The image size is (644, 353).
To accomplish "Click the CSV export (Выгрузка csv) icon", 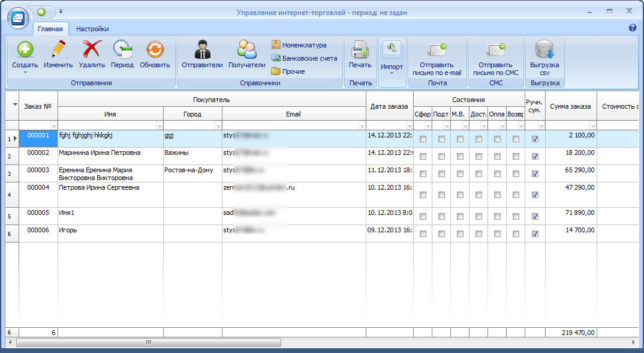I will pos(544,50).
